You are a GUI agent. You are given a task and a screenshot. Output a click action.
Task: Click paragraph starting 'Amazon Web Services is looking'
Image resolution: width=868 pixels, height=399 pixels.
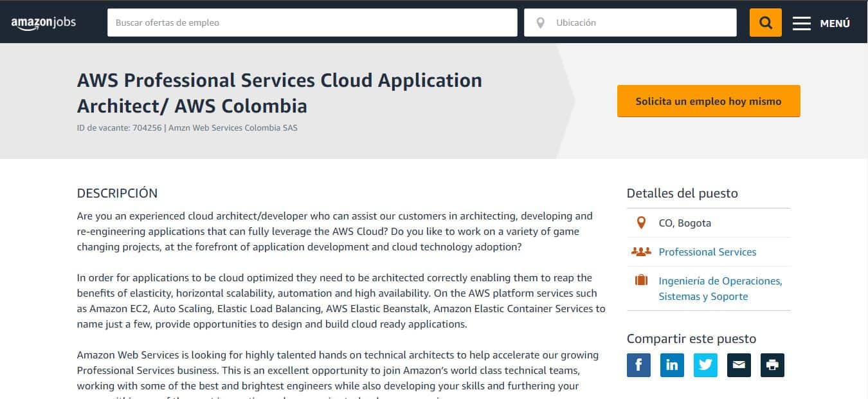[x=338, y=374]
